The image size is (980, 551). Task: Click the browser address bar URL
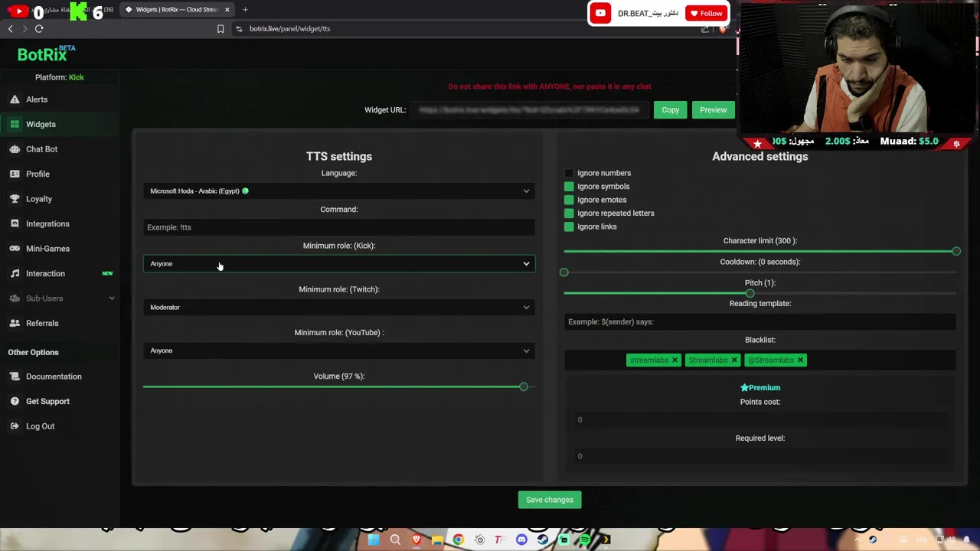(290, 28)
